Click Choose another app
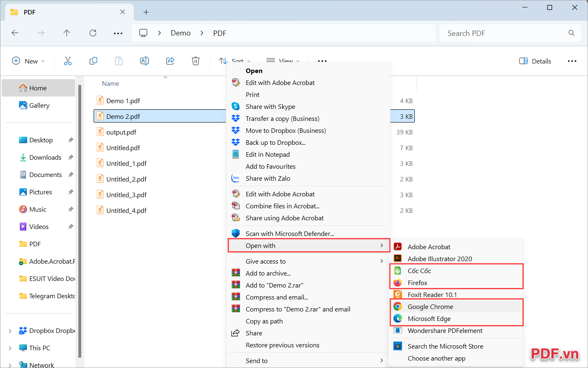 pos(456,358)
